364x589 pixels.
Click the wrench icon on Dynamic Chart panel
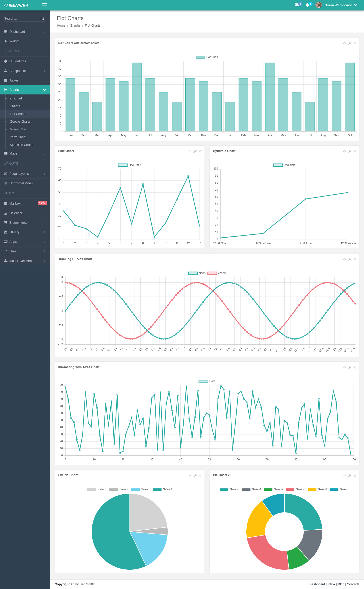[x=350, y=151]
